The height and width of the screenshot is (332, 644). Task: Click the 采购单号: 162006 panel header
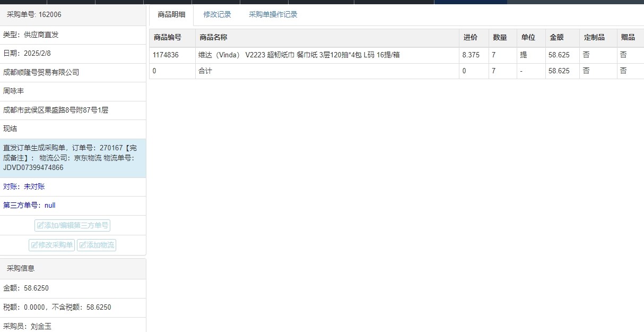coord(73,15)
